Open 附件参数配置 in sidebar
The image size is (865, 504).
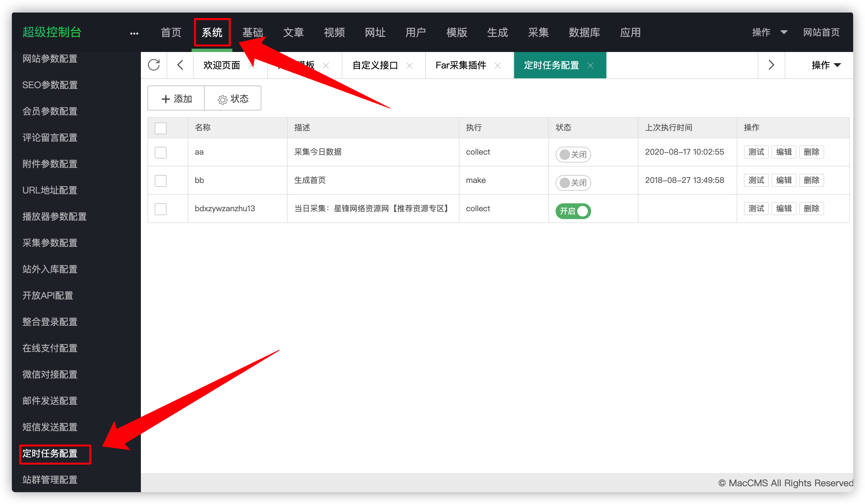pos(50,164)
